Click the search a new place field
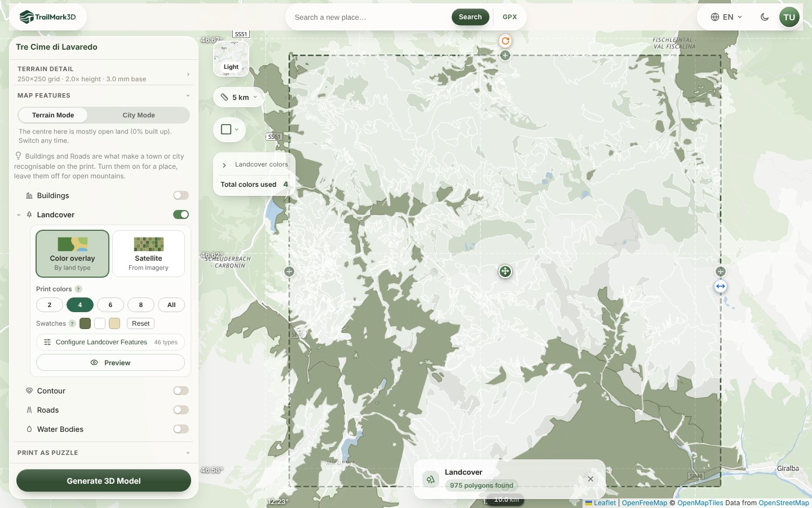This screenshot has height=508, width=812. (x=369, y=17)
